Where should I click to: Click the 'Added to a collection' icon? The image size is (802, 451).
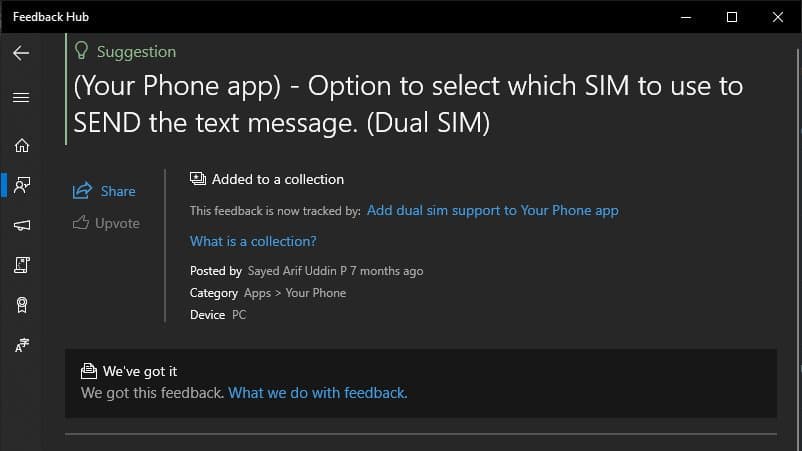click(198, 179)
